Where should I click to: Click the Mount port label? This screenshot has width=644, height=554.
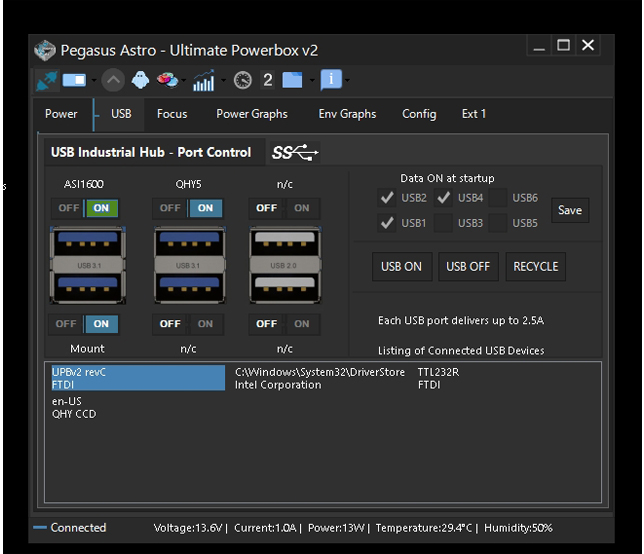(x=87, y=349)
